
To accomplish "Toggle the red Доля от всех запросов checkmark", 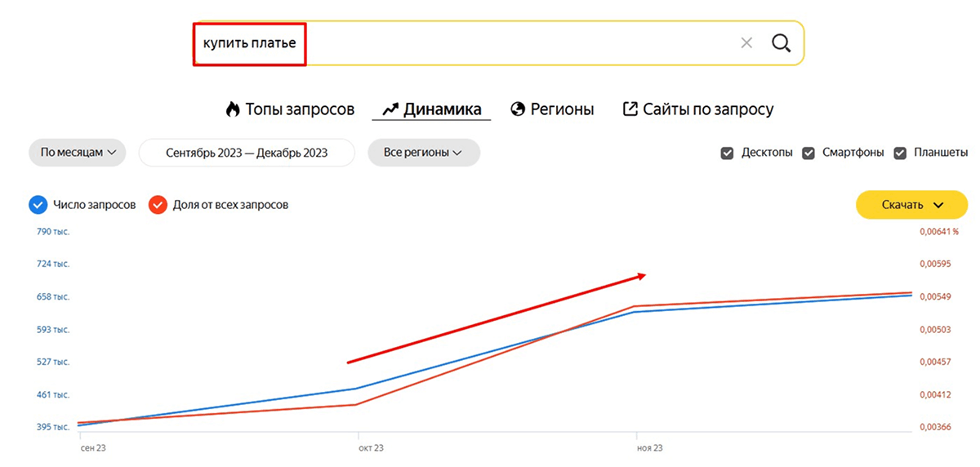I will coord(158,205).
